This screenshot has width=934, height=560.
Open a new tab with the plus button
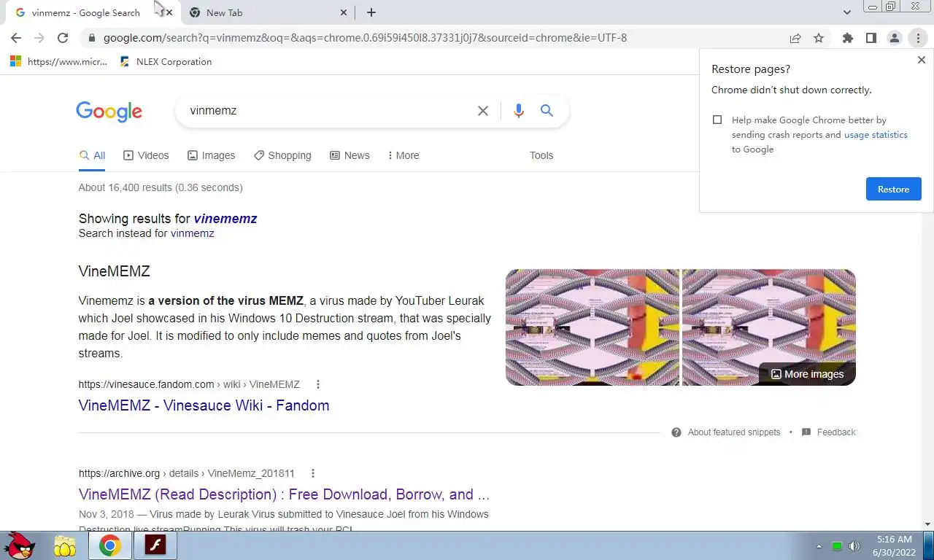click(x=371, y=12)
